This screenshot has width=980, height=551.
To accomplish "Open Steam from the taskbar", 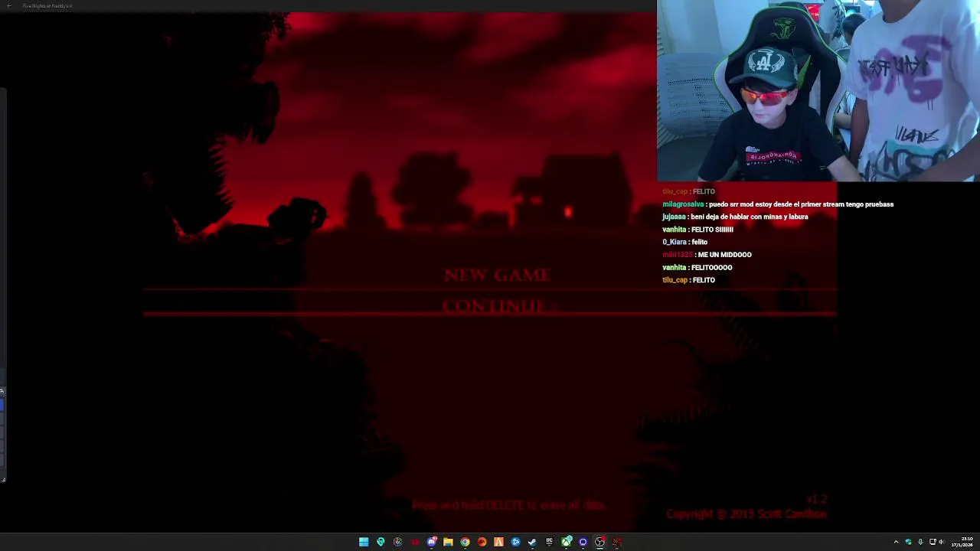I will 532,542.
